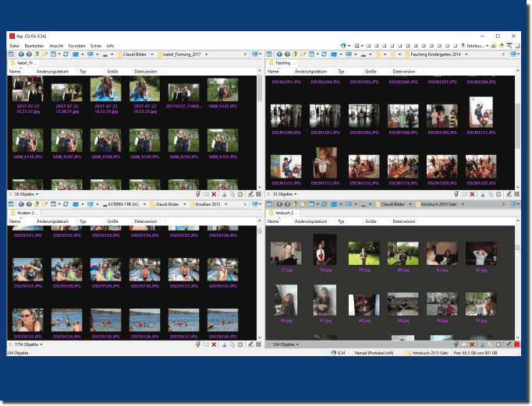Open the Datei menu
Image resolution: width=532 pixels, height=406 pixels.
coord(15,46)
